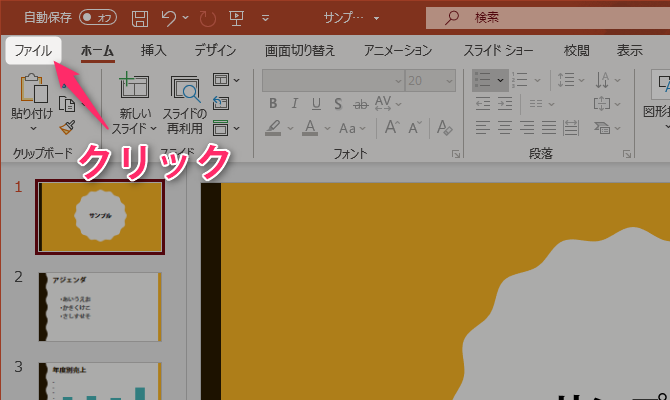Align text left in paragraph group
The height and width of the screenshot is (400, 670).
[483, 128]
